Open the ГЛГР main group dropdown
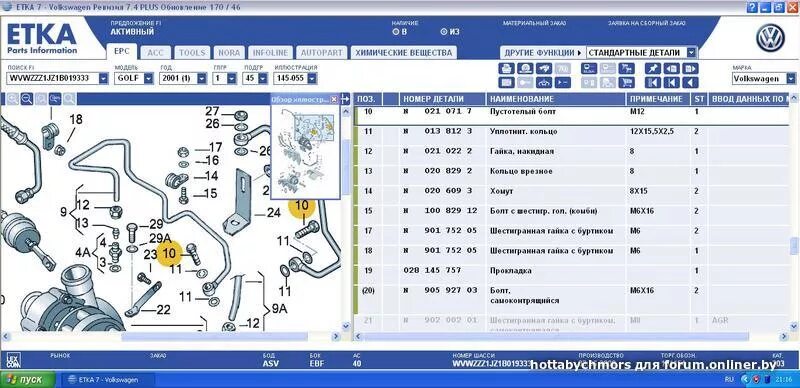The height and width of the screenshot is (388, 800). [232, 79]
